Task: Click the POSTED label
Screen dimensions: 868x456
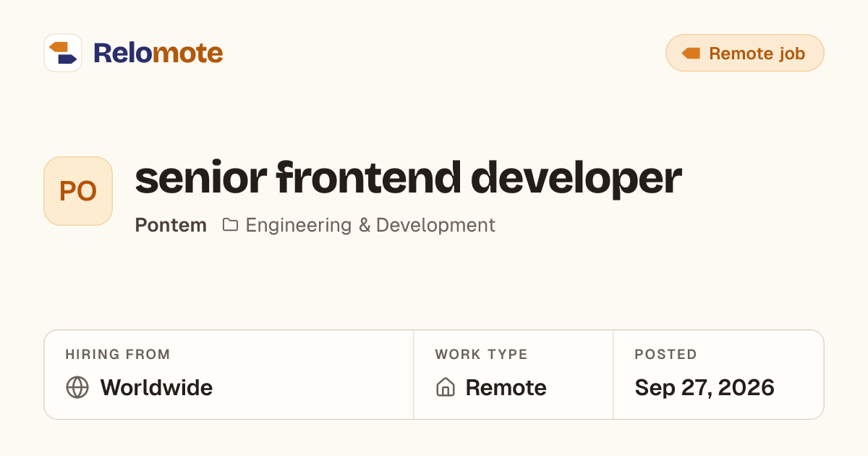Action: 665,355
